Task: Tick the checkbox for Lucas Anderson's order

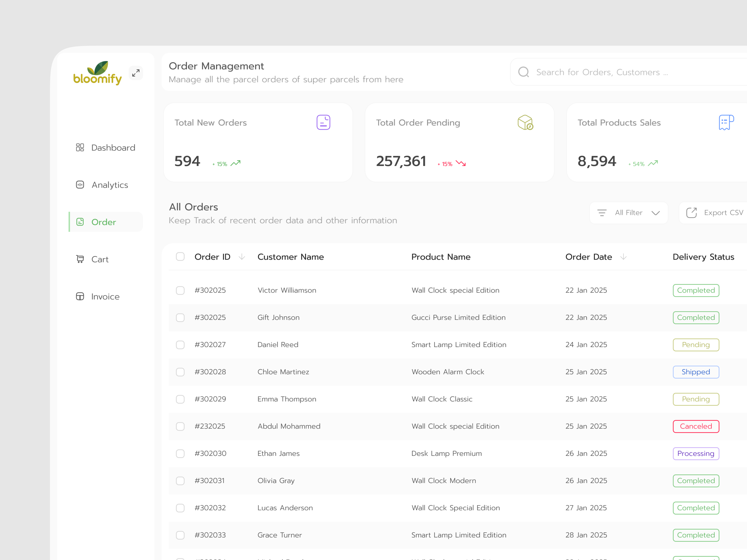Action: pos(180,508)
